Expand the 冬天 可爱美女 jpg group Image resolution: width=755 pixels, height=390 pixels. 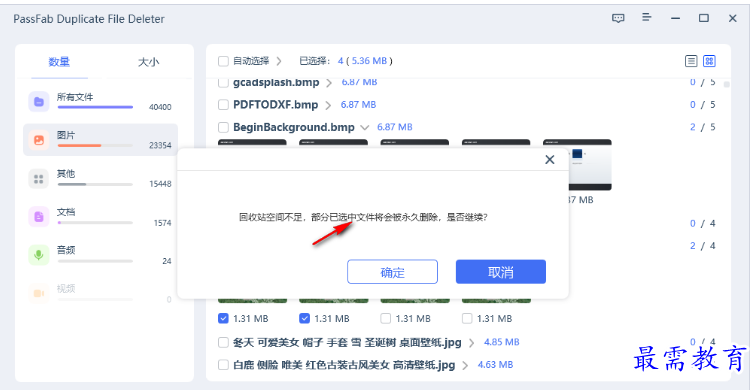[471, 343]
